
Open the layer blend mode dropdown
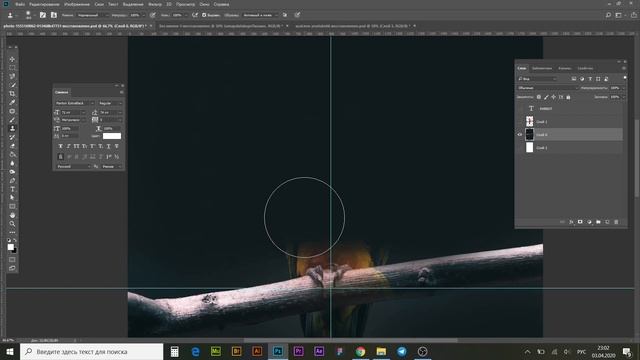coord(547,88)
